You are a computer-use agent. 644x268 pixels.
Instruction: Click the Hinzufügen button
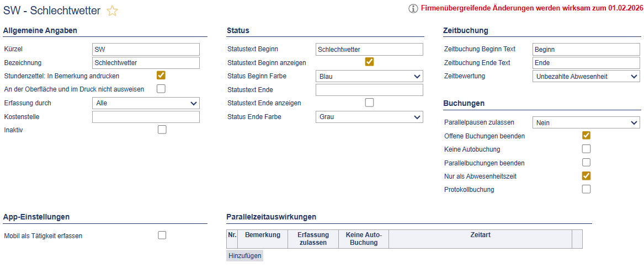244,256
